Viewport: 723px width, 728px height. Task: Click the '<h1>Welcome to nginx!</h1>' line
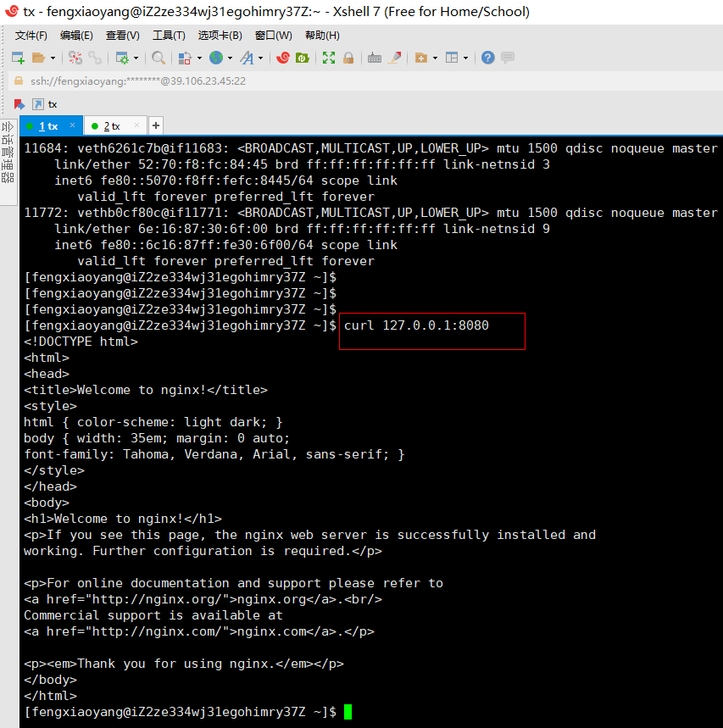(x=123, y=519)
